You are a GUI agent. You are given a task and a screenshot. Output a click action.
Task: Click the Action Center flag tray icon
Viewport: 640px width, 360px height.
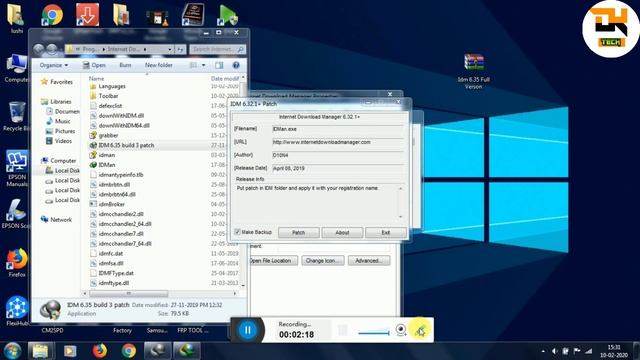coord(576,351)
